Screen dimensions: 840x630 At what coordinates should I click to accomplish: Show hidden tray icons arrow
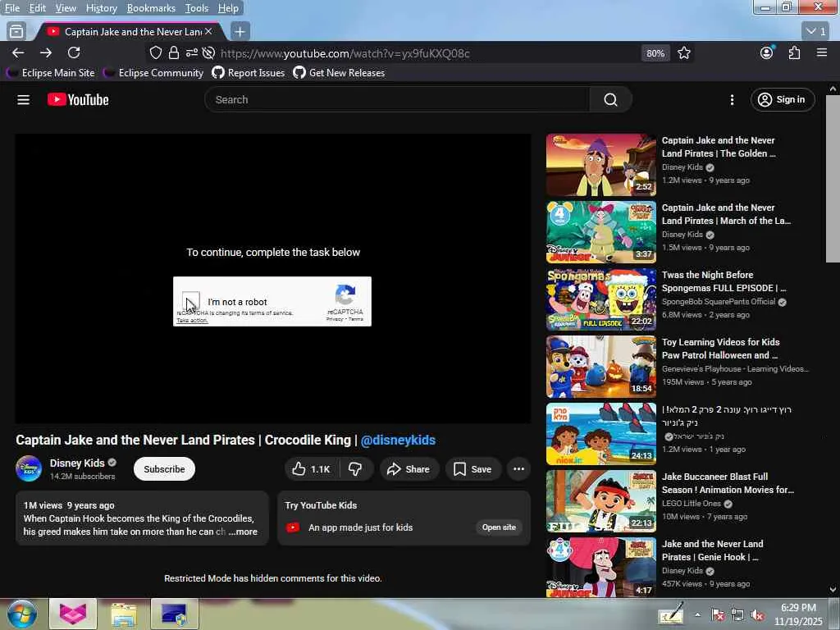pos(697,614)
